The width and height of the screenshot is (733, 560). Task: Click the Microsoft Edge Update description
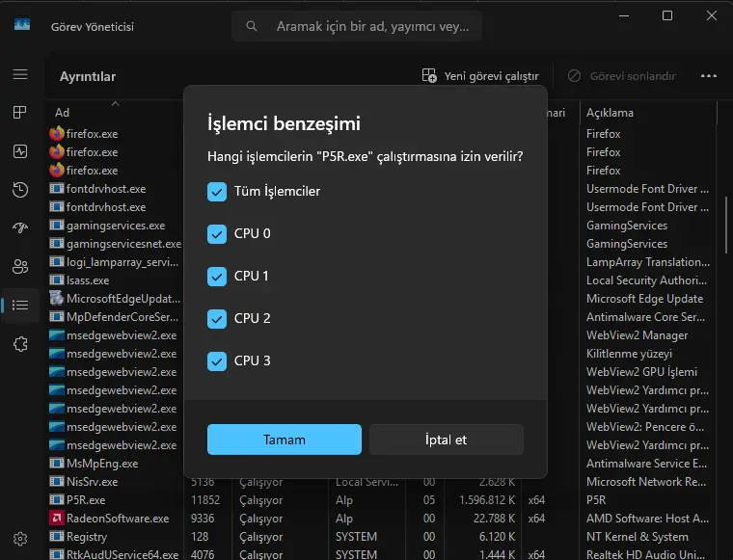644,299
